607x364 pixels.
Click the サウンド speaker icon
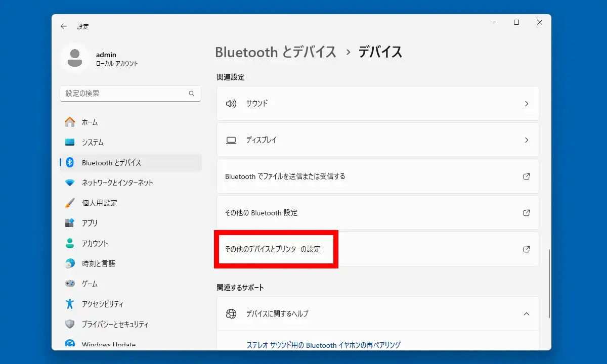pos(231,103)
